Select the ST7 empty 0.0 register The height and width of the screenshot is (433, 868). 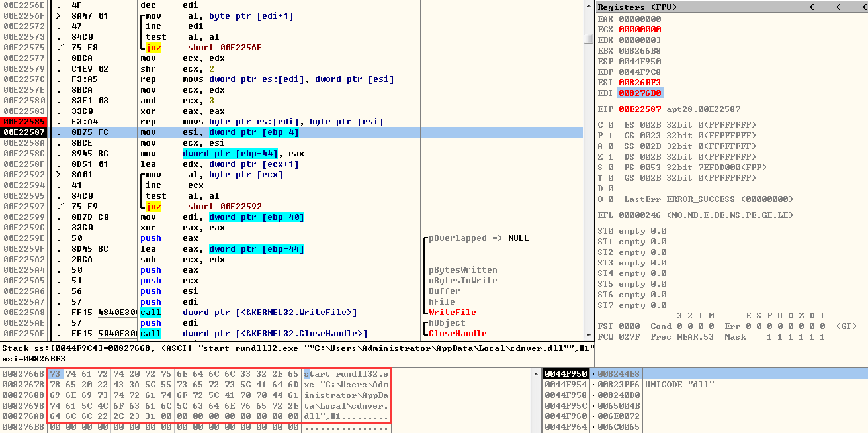632,305
